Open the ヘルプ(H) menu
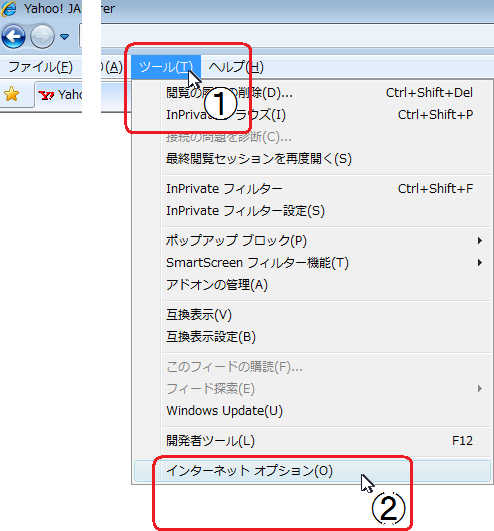 (x=236, y=67)
